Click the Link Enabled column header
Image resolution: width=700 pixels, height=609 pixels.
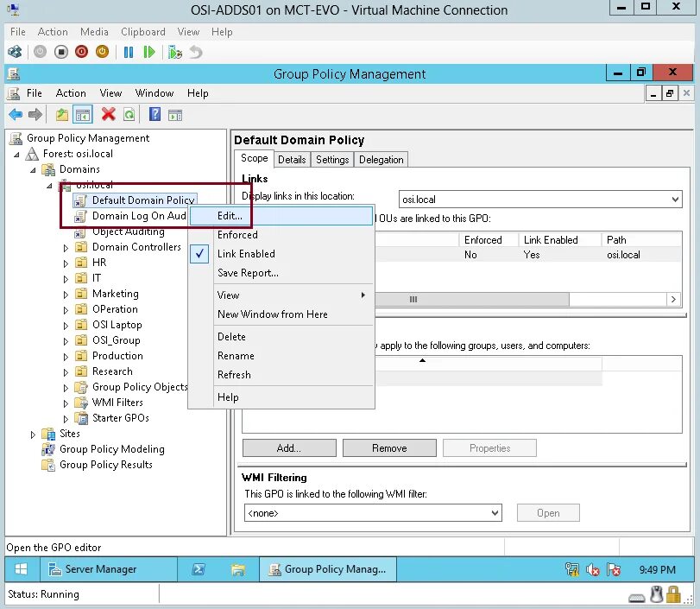560,240
